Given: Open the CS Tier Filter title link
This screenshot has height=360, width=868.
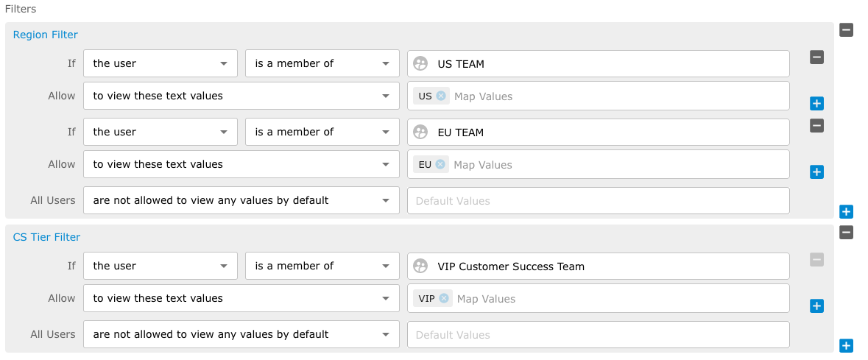Looking at the screenshot, I should pos(46,237).
